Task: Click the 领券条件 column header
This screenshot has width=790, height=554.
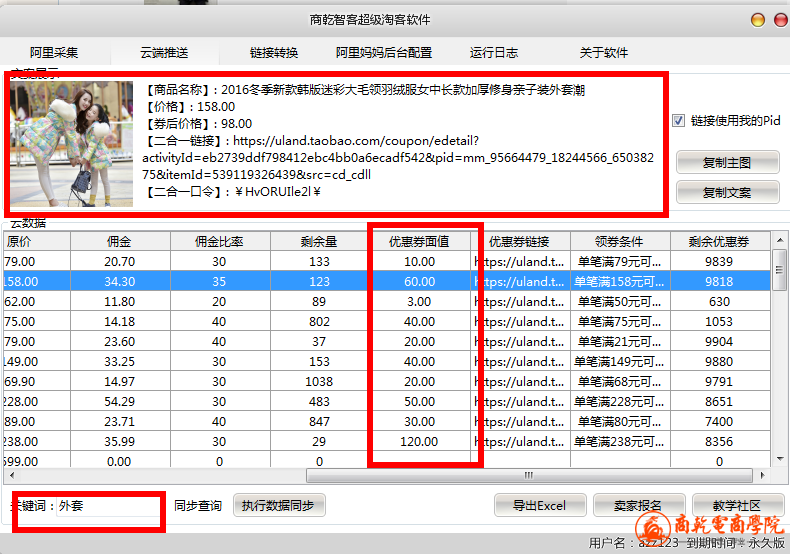Action: coord(620,241)
